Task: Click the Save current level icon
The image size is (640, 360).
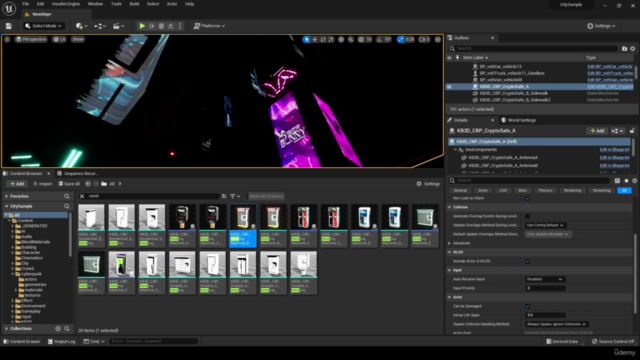Action: (9, 26)
